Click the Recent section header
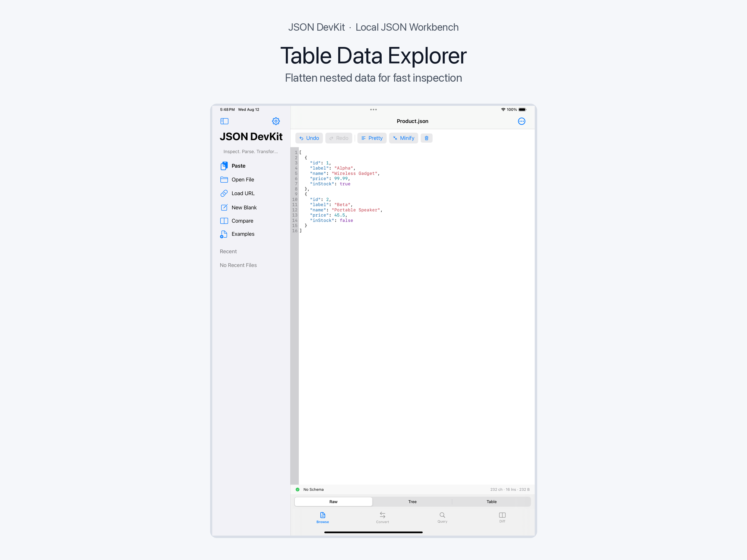747x560 pixels. [x=228, y=252]
